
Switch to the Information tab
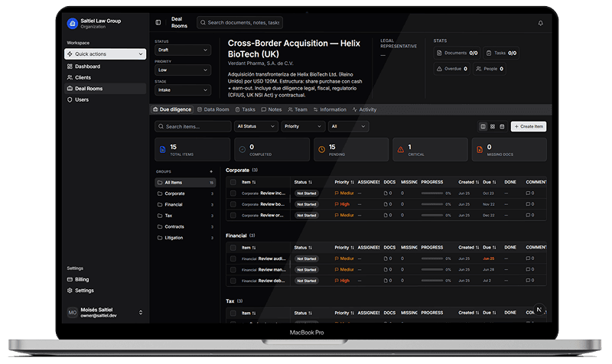[330, 109]
